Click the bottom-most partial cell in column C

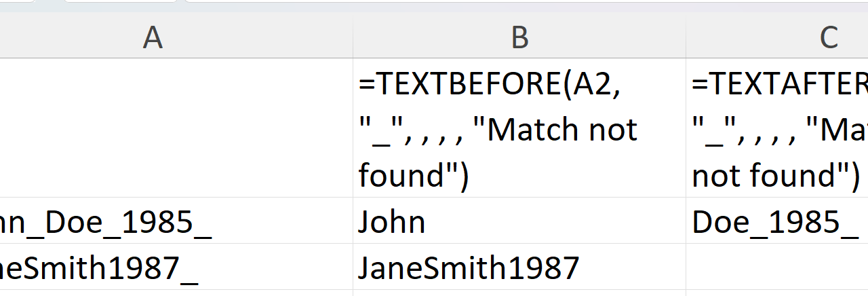776,293
